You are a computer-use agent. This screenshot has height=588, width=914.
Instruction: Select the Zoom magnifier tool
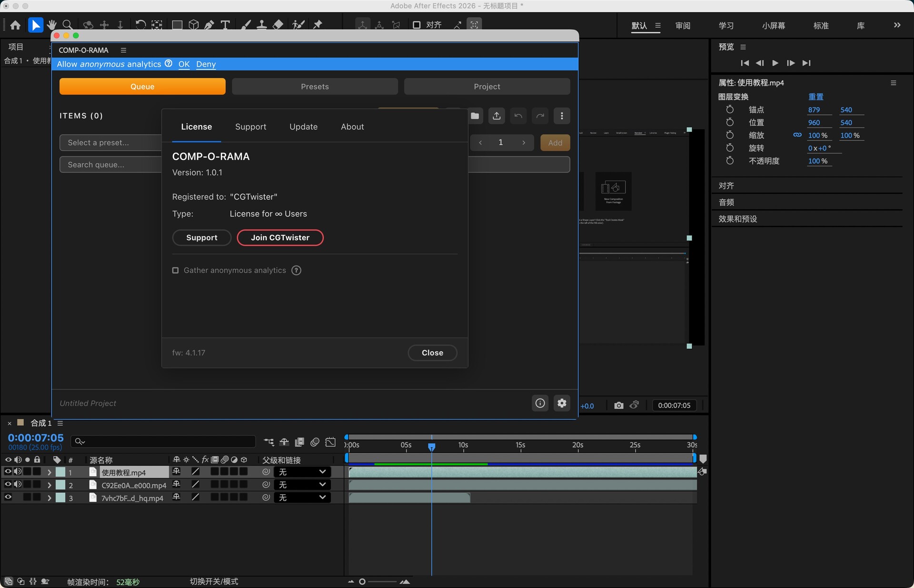68,25
